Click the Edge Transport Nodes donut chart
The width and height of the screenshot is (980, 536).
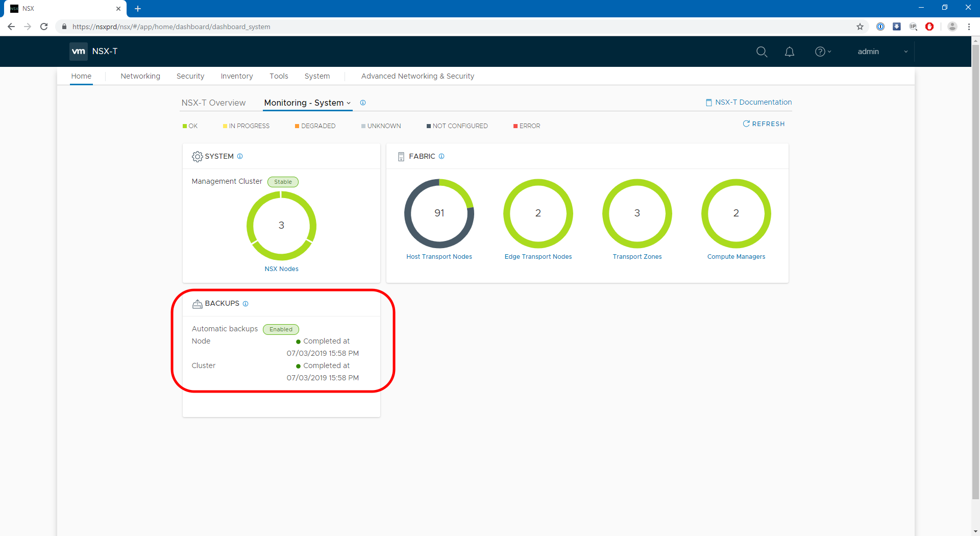click(538, 213)
